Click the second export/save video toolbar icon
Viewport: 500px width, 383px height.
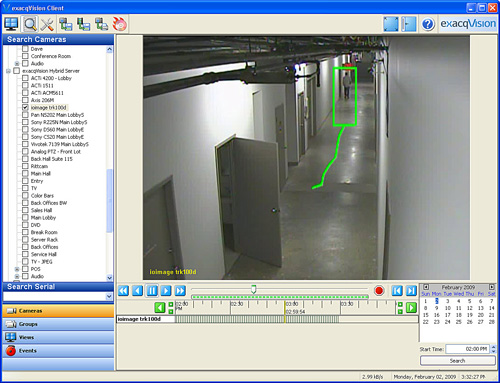83,24
